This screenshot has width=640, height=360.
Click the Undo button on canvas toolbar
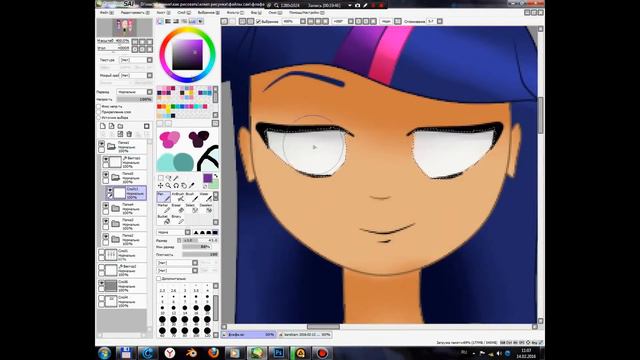point(224,21)
